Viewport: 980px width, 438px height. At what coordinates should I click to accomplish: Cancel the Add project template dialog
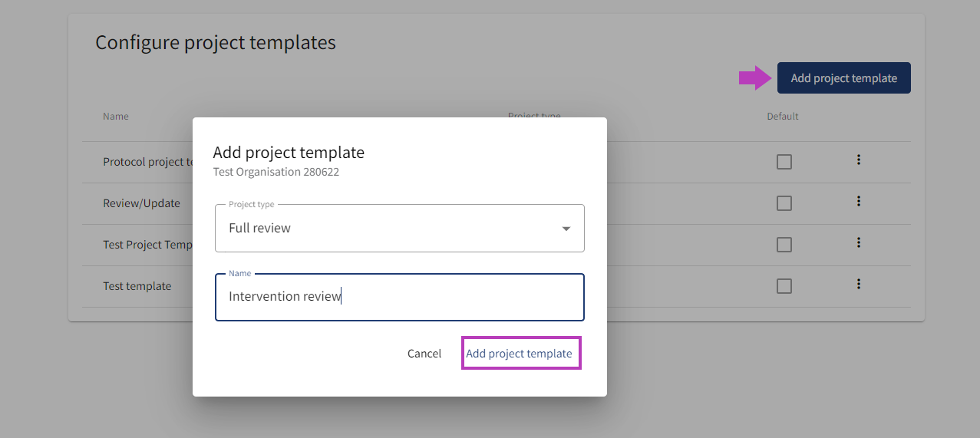424,354
